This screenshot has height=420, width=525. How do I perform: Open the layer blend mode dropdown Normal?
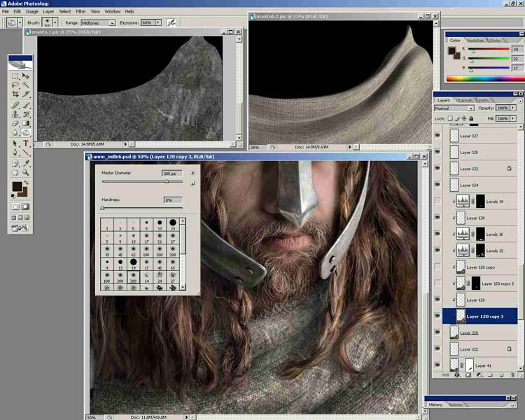[453, 108]
